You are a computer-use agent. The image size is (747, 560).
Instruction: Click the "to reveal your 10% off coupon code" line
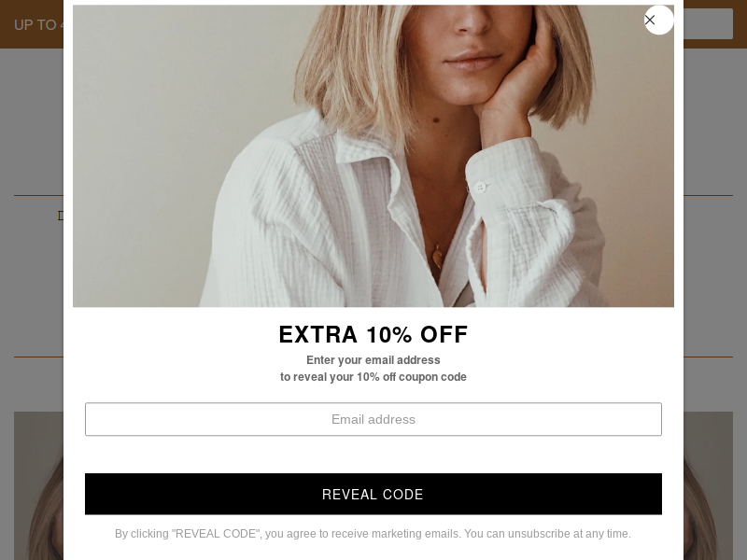pyautogui.click(x=373, y=377)
